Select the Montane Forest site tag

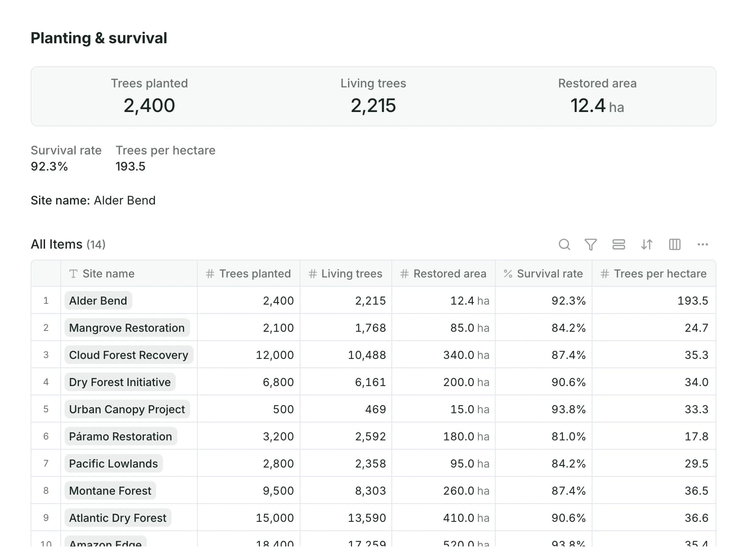110,491
